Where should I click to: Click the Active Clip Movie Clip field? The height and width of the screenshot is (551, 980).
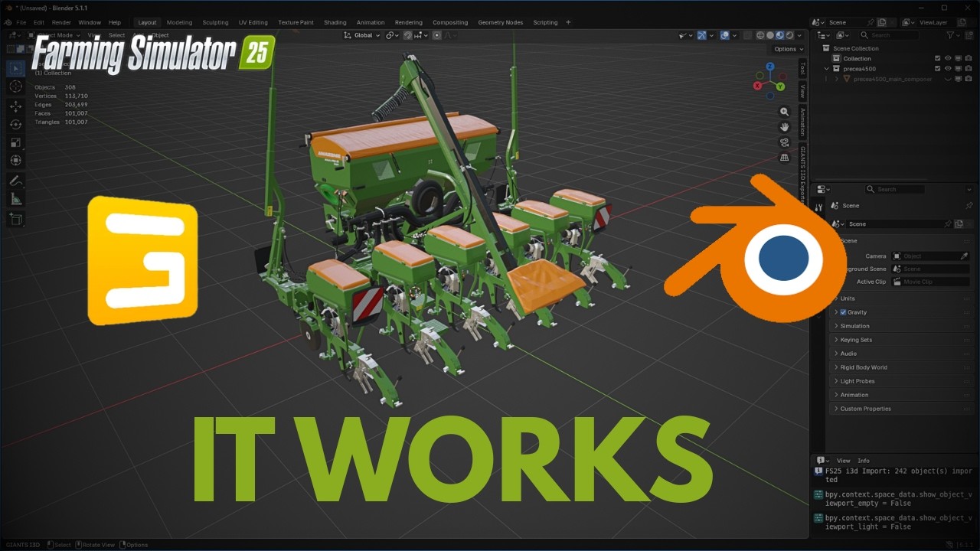930,282
